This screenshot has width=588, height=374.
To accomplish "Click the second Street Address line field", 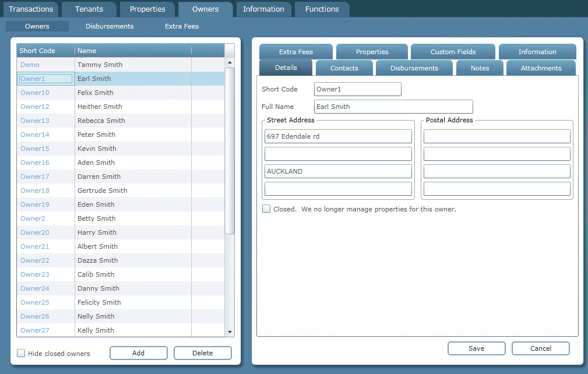I will tap(338, 154).
